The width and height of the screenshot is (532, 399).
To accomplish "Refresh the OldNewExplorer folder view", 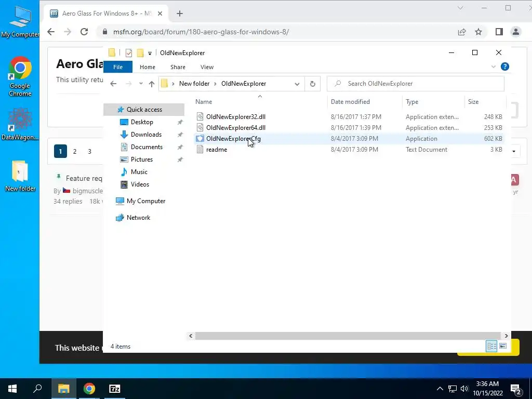I will click(312, 84).
